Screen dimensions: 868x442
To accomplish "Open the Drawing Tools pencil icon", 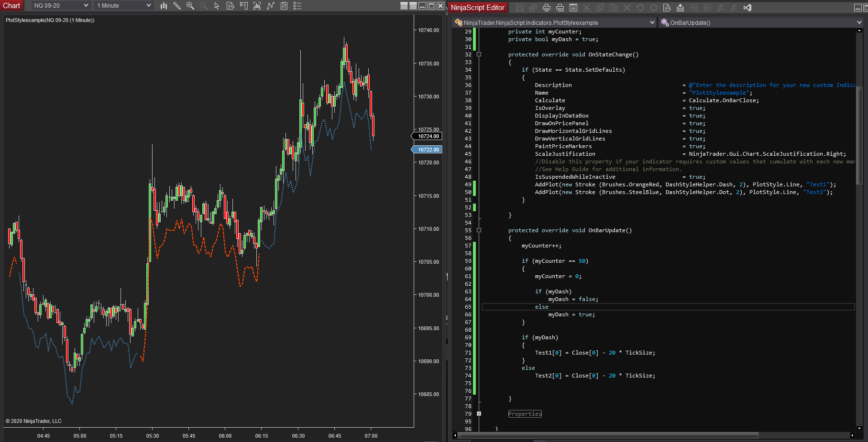I will [x=177, y=6].
